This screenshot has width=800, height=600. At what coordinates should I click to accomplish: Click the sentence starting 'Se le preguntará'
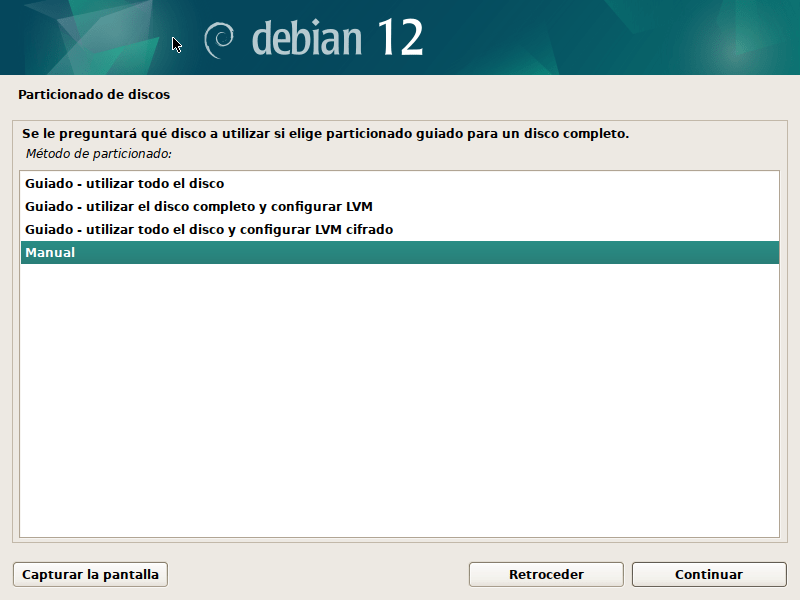coord(326,134)
